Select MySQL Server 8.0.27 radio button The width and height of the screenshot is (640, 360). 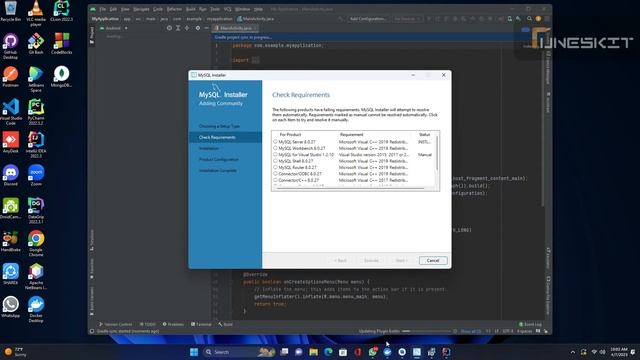point(275,142)
